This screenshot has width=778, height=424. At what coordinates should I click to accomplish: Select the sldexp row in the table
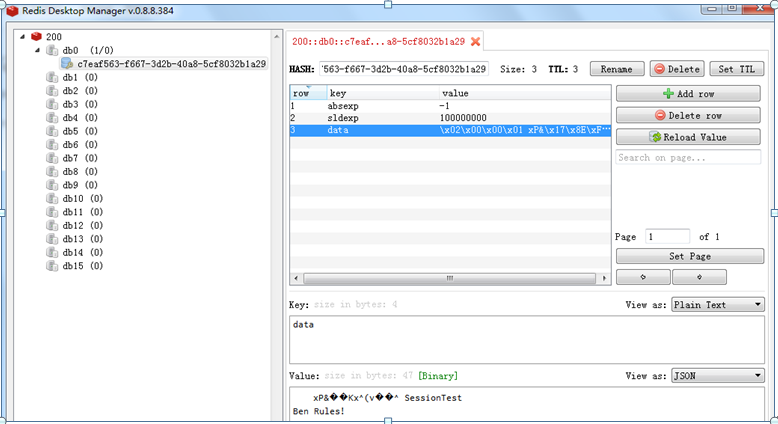click(x=450, y=118)
